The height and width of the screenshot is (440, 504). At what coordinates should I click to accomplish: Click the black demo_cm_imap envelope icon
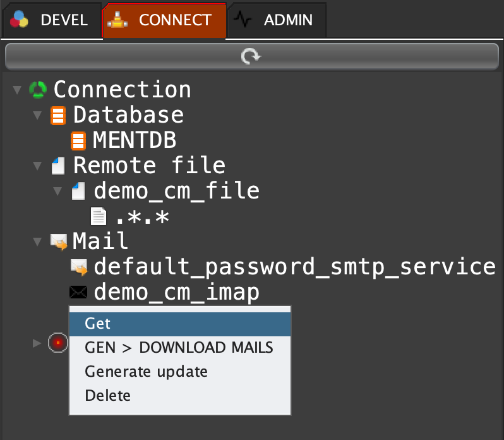(78, 292)
